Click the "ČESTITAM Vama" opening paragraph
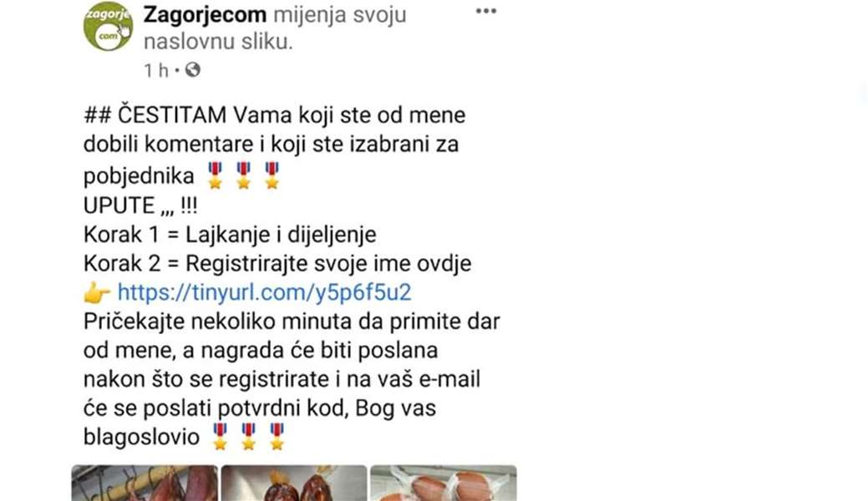The image size is (868, 501). tap(275, 146)
